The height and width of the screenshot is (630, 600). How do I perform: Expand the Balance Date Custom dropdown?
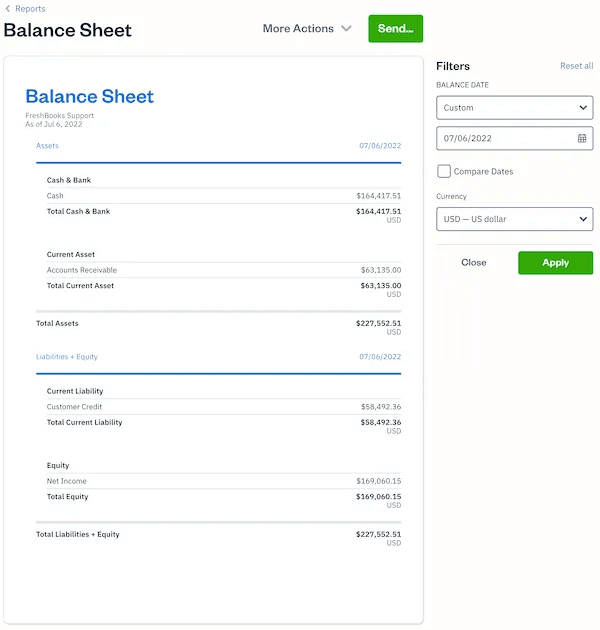click(514, 108)
